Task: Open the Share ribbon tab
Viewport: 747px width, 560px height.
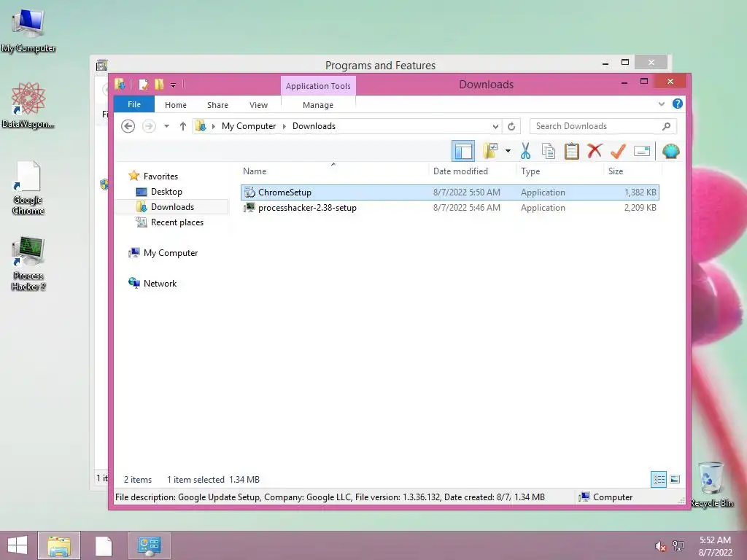Action: pyautogui.click(x=217, y=105)
